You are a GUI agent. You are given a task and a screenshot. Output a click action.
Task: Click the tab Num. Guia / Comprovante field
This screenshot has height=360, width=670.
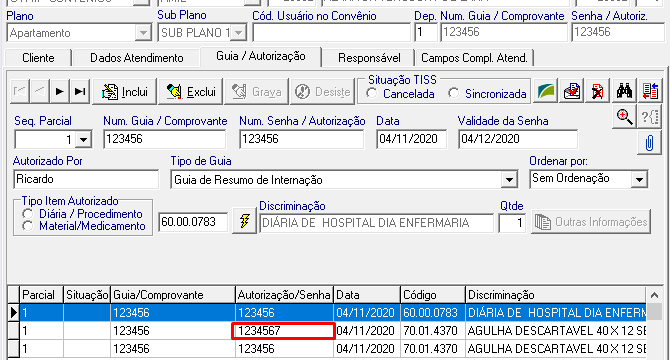tap(165, 139)
